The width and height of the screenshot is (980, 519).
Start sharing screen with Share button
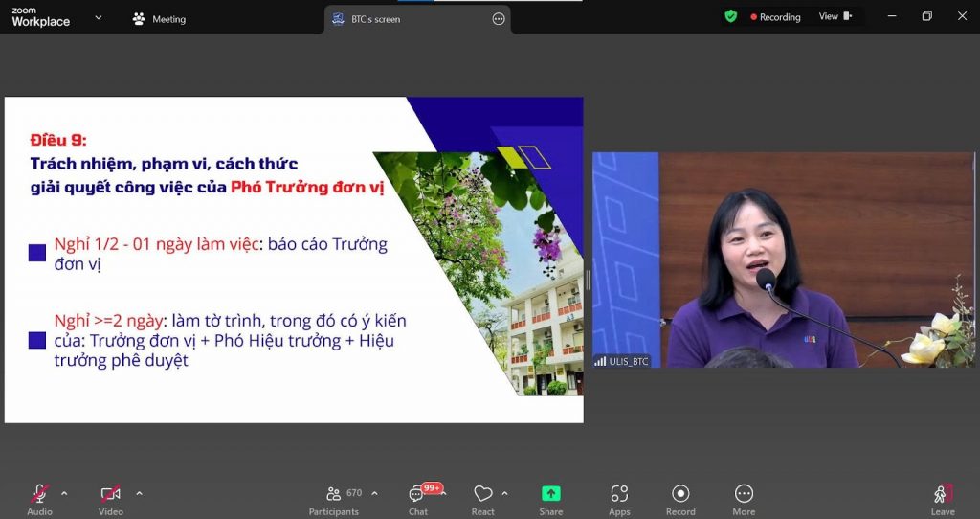click(x=551, y=498)
